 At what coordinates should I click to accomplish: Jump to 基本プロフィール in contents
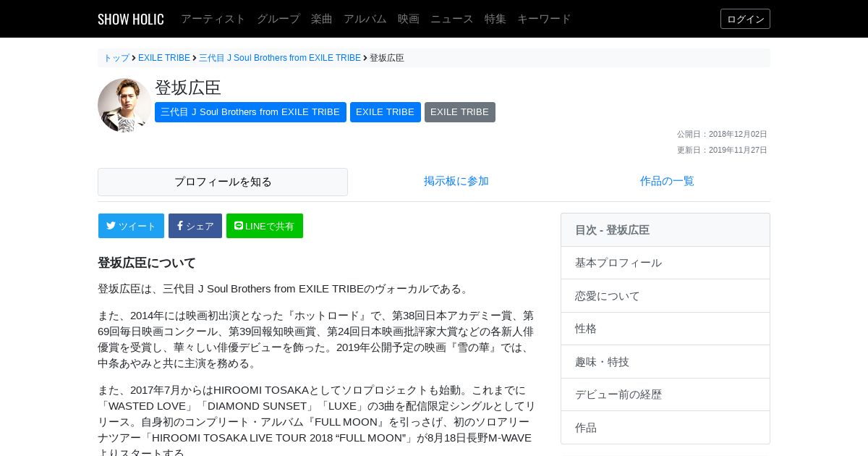pyautogui.click(x=665, y=263)
